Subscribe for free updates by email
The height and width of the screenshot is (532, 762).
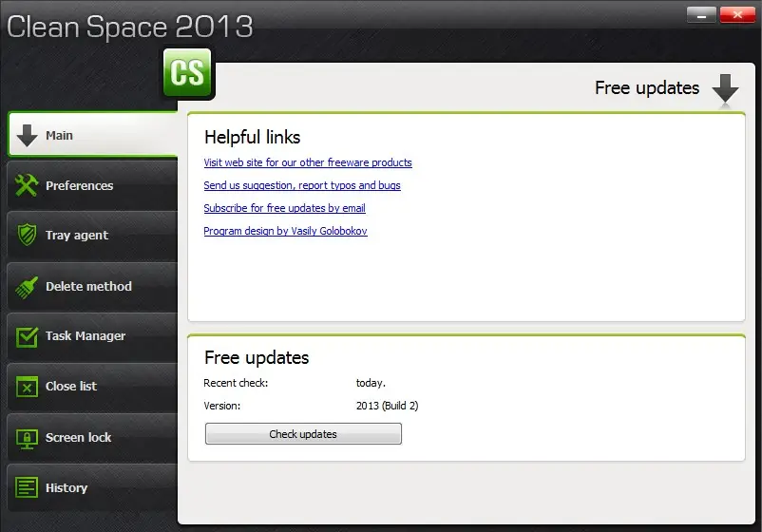(x=284, y=208)
